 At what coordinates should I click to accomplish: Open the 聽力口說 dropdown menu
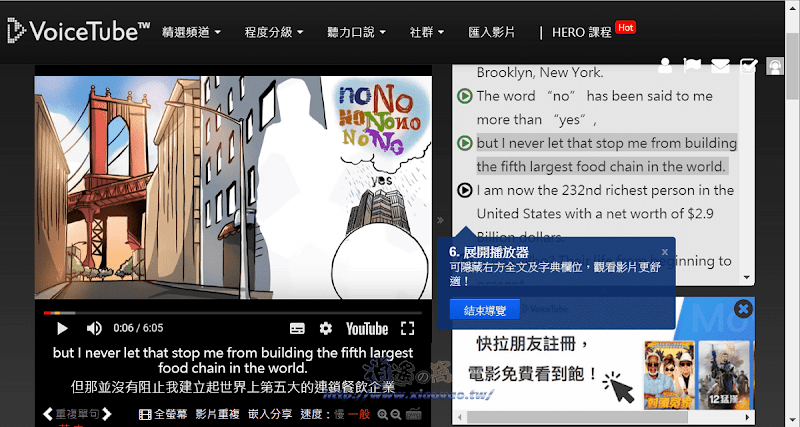[x=357, y=32]
